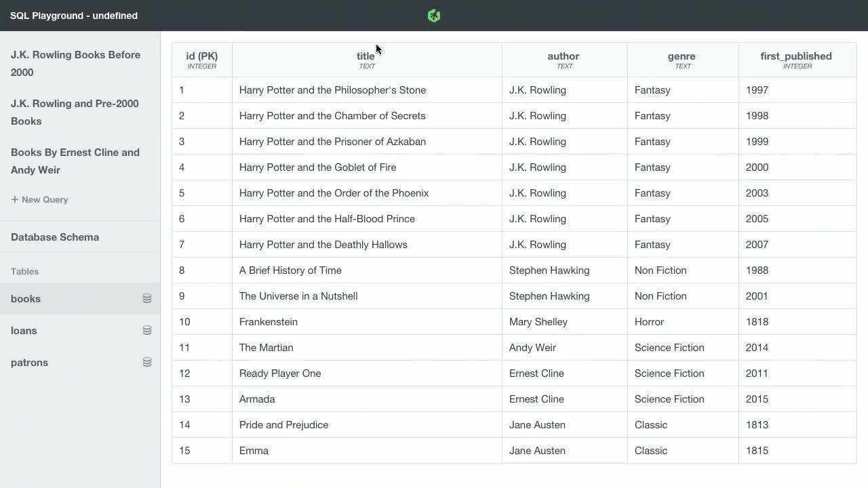Click the row for "The Martian"

tap(407, 347)
